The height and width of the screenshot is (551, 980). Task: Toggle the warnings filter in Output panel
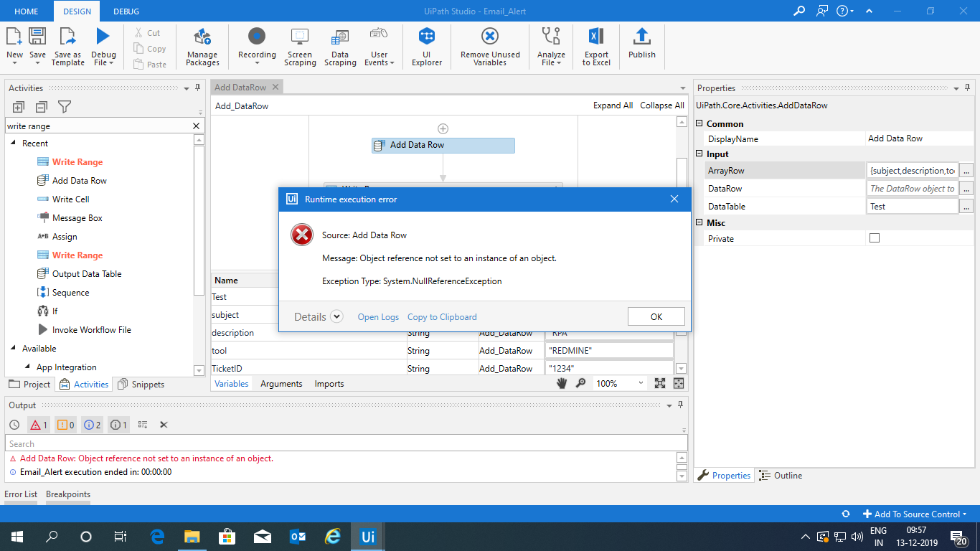66,425
